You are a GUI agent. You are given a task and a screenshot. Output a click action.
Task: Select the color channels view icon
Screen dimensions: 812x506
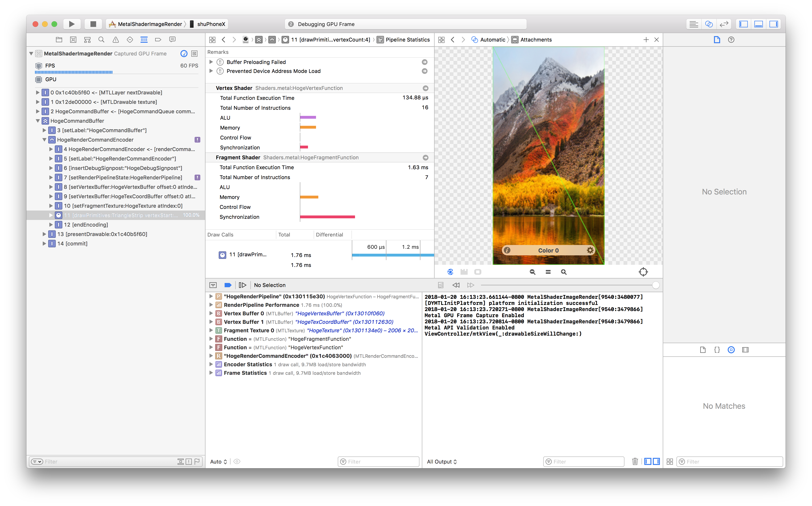[450, 272]
